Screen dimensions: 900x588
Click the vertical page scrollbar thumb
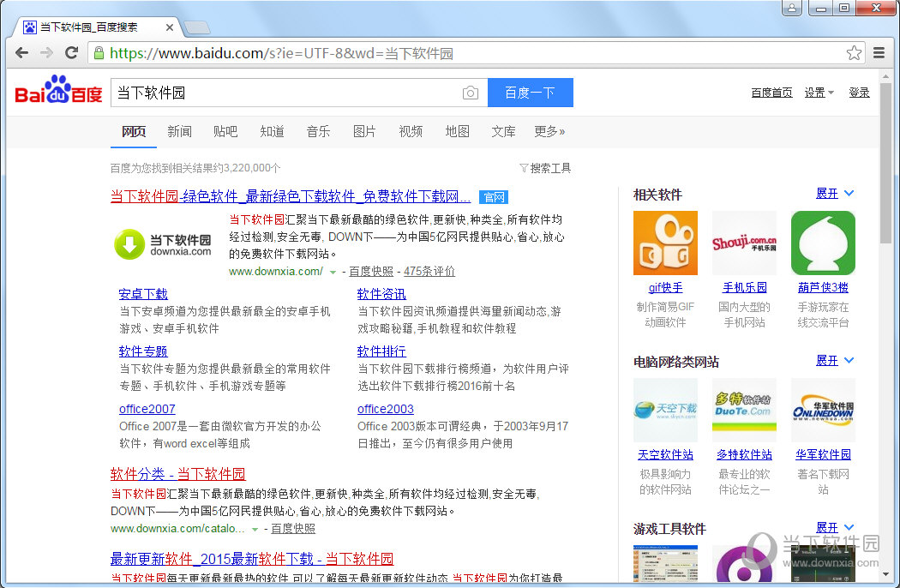click(x=885, y=163)
